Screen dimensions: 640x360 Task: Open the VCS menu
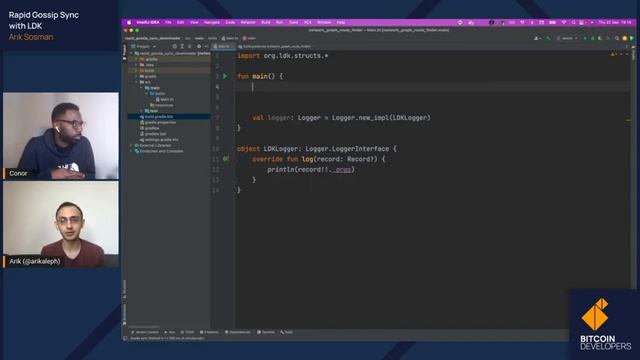point(307,22)
